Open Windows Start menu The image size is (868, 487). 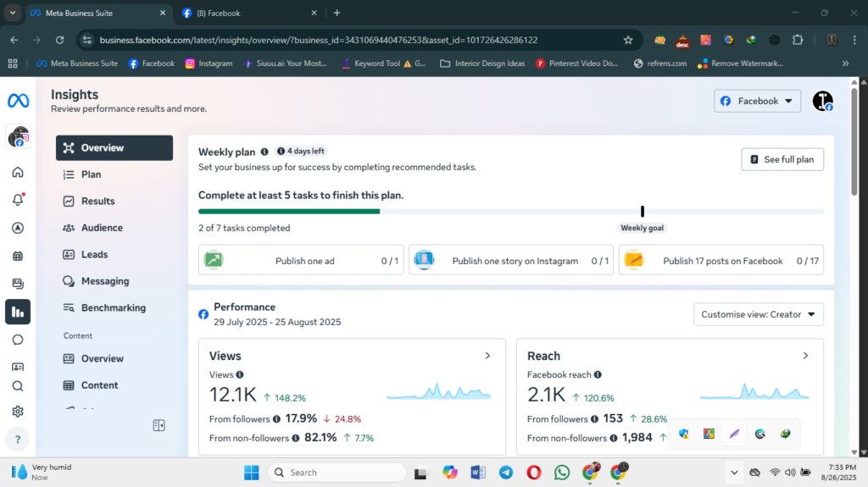pos(251,473)
